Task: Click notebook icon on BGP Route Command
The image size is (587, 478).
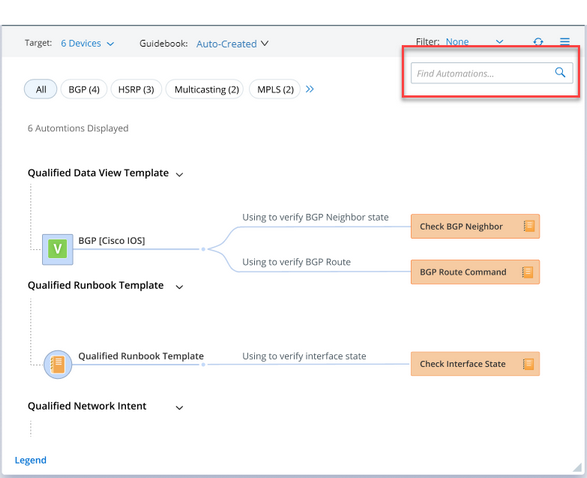Action: tap(527, 272)
